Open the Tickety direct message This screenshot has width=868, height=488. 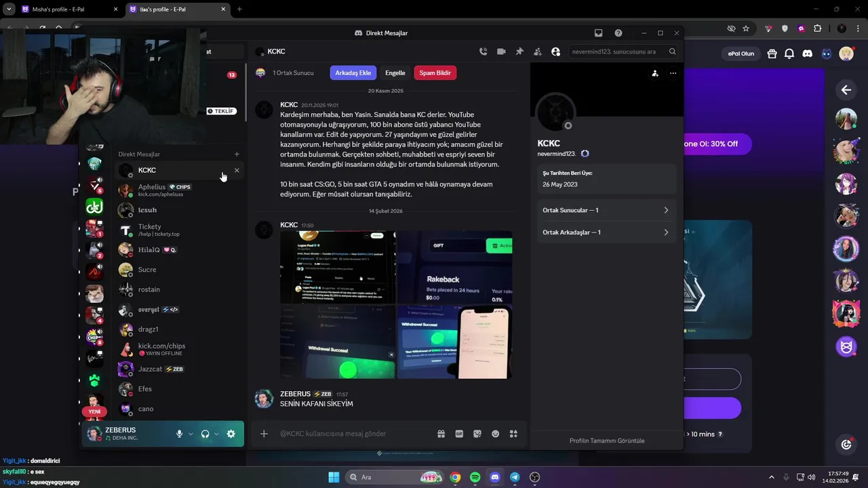(x=180, y=230)
